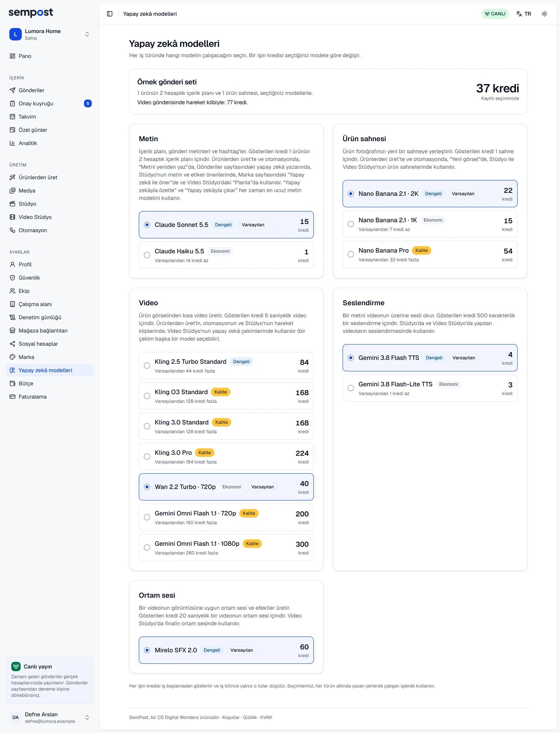Select Nano Banana Pro radio button

(351, 254)
